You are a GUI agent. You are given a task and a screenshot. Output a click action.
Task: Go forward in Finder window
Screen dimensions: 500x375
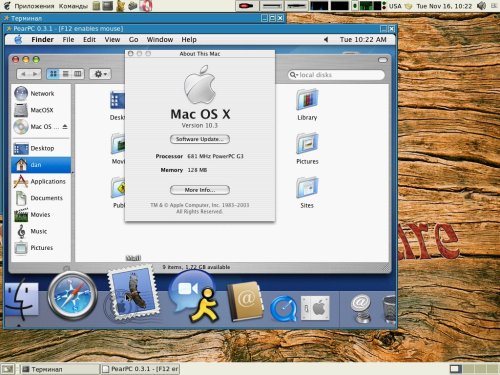(35, 74)
